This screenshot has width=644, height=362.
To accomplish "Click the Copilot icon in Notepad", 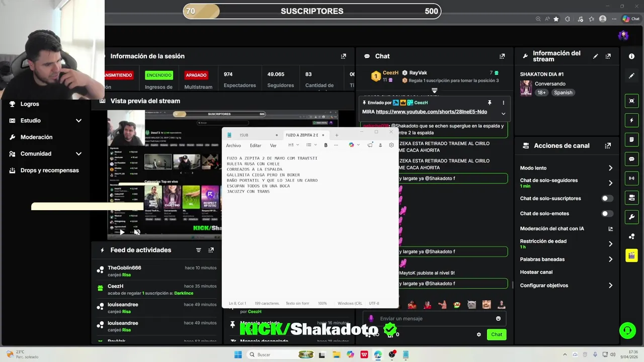I will pos(351,145).
